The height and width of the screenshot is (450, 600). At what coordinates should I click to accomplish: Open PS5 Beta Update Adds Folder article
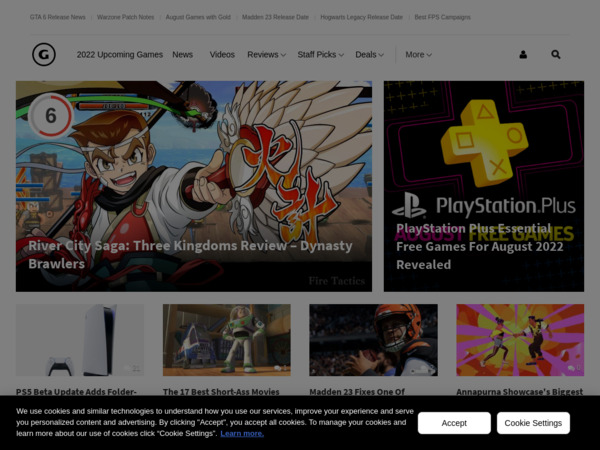[x=76, y=391]
